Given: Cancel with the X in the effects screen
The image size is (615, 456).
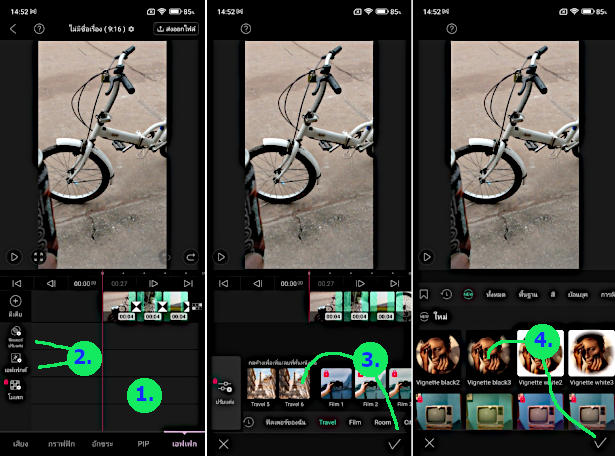Looking at the screenshot, I should tap(429, 443).
